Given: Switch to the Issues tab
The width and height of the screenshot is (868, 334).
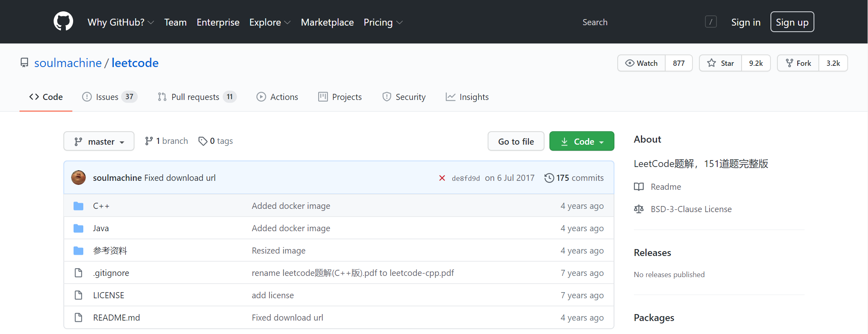Looking at the screenshot, I should [x=109, y=97].
